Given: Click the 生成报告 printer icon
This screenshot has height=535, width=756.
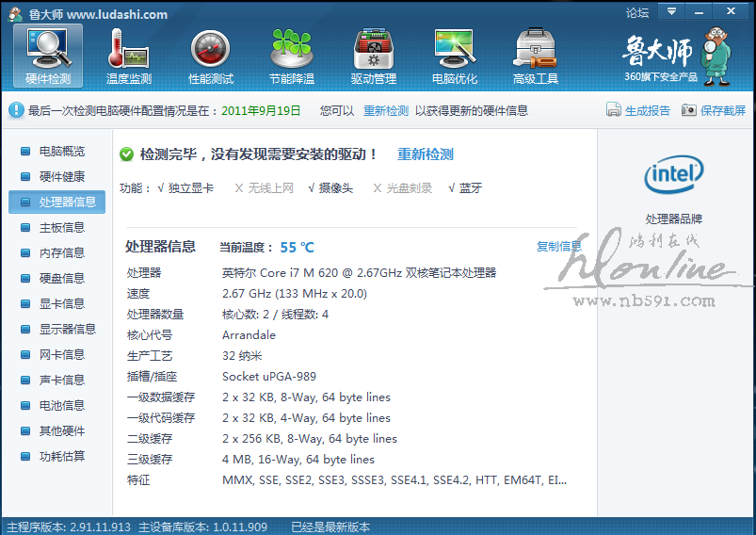Looking at the screenshot, I should pyautogui.click(x=613, y=110).
